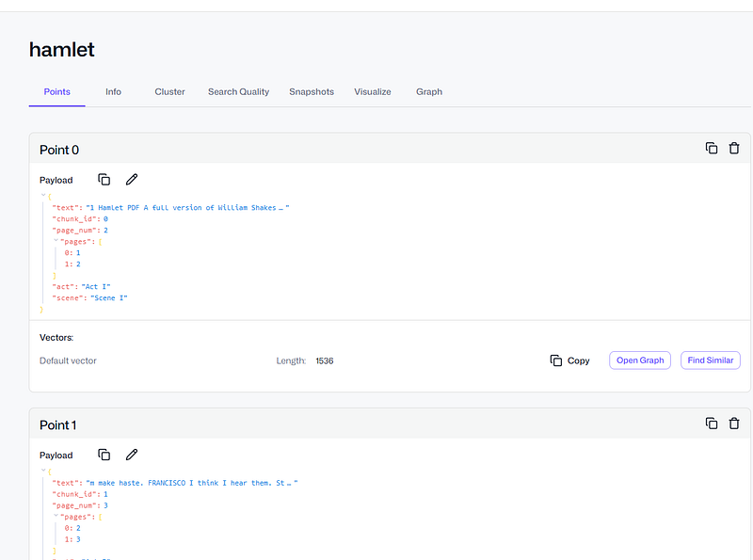Click the "0: 2" pages entry in Point 1
753x560 pixels.
click(x=72, y=528)
